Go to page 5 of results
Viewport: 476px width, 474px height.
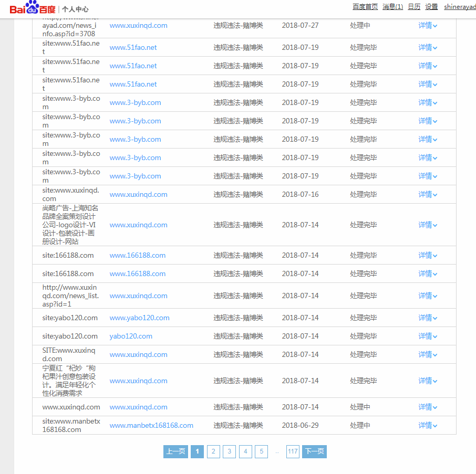(261, 451)
